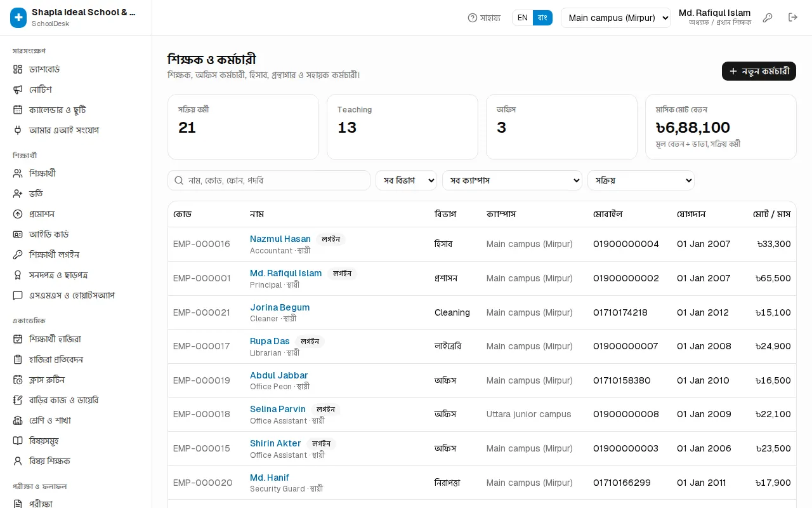
Task: Click the key icon in top header
Action: (x=768, y=18)
